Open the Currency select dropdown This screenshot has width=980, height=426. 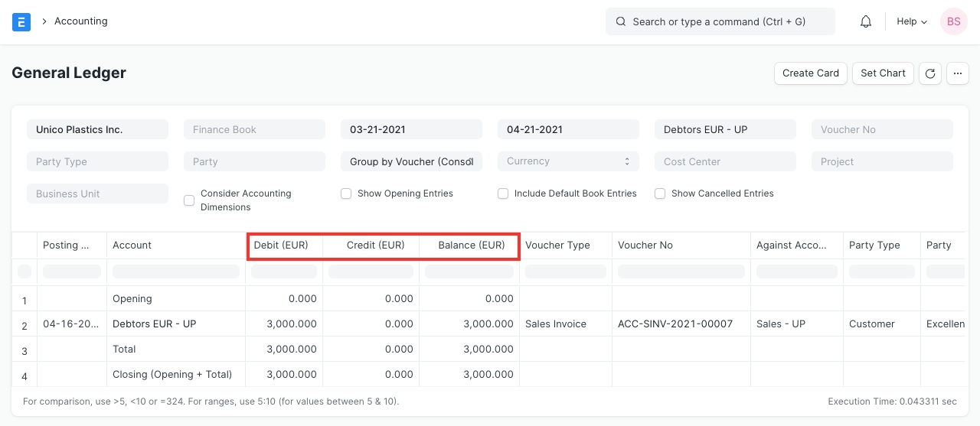point(567,161)
